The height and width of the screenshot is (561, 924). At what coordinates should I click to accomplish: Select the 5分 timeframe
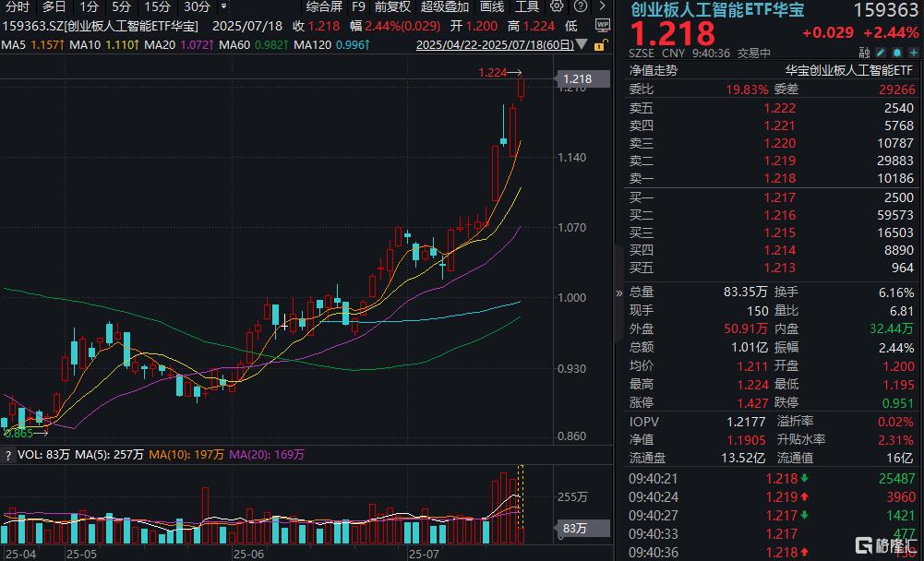[122, 6]
